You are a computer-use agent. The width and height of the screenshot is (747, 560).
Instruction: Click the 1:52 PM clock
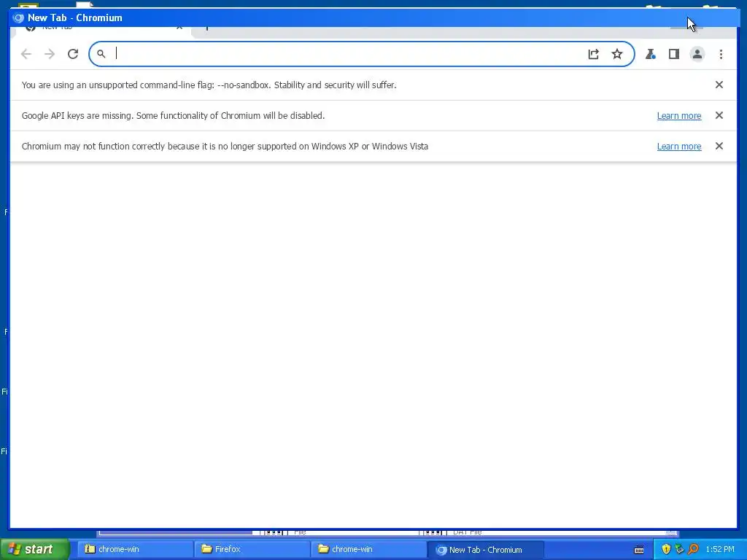[720, 549]
